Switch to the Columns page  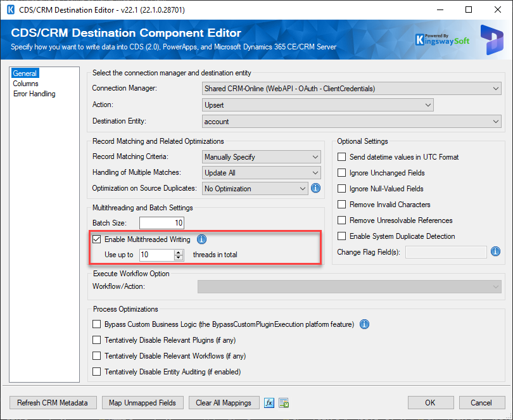coord(25,84)
